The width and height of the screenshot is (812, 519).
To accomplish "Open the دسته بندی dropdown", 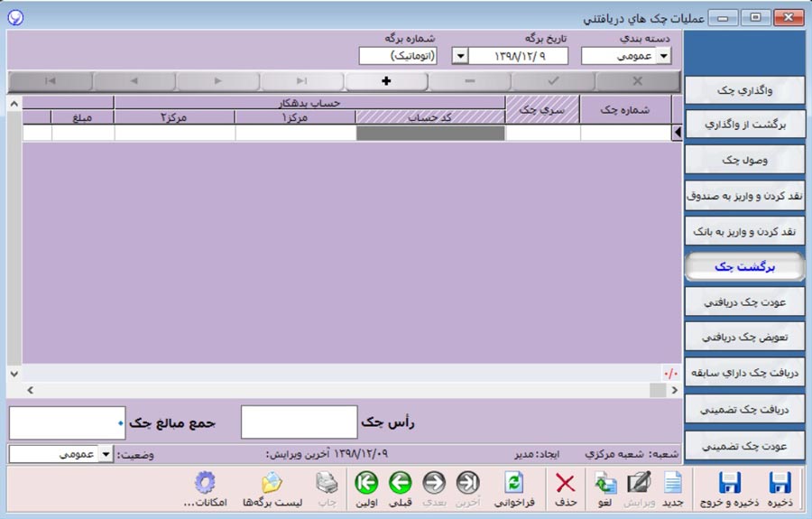I will [x=664, y=57].
